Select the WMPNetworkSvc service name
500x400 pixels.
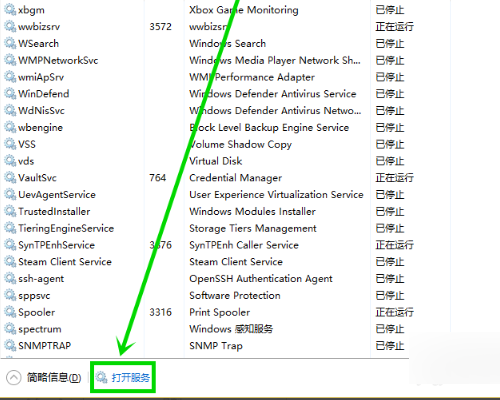[x=58, y=60]
